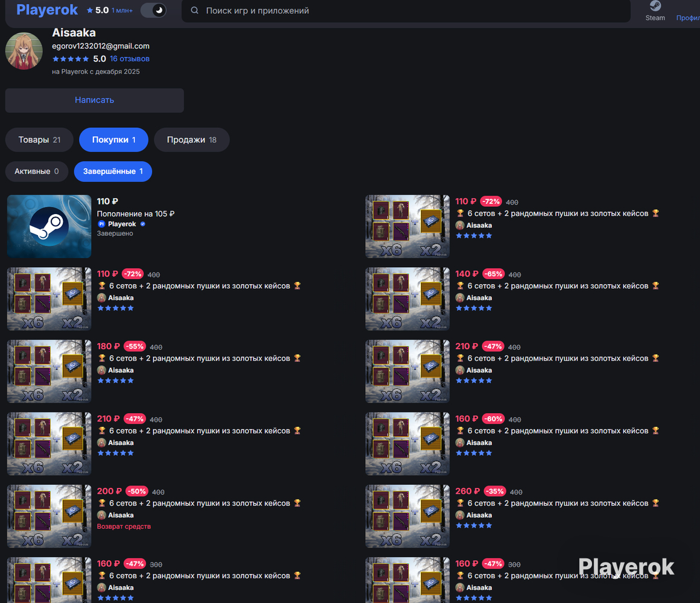Open the 200 ₽ refunded listing title

pos(199,503)
